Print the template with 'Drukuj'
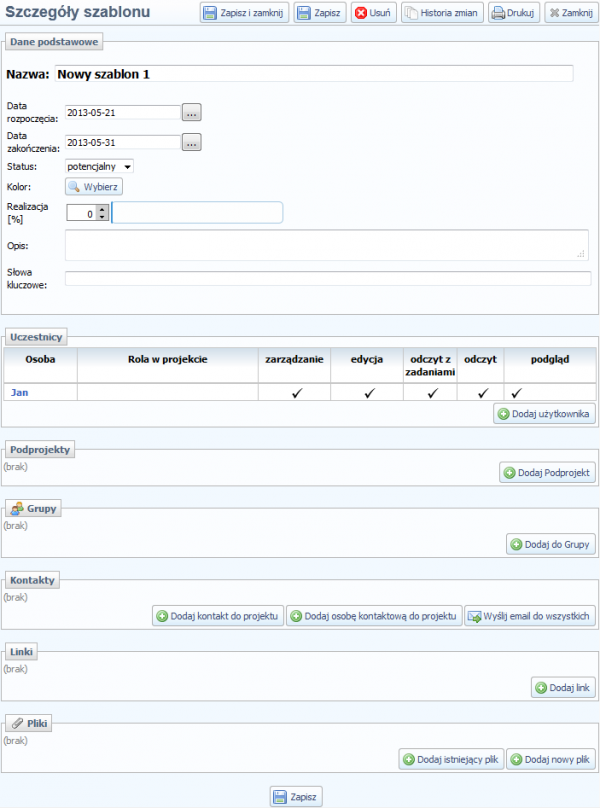 point(514,13)
